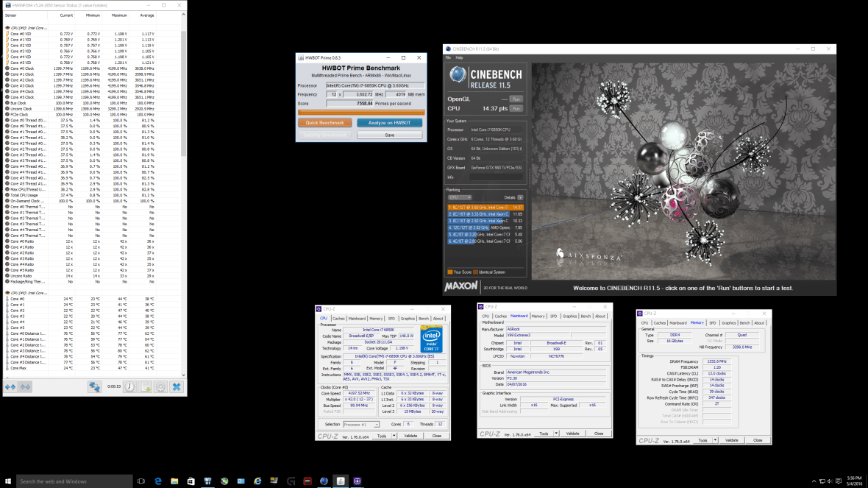Open HWiNFO logging via the report icon
The width and height of the screenshot is (868, 488).
pos(144,386)
